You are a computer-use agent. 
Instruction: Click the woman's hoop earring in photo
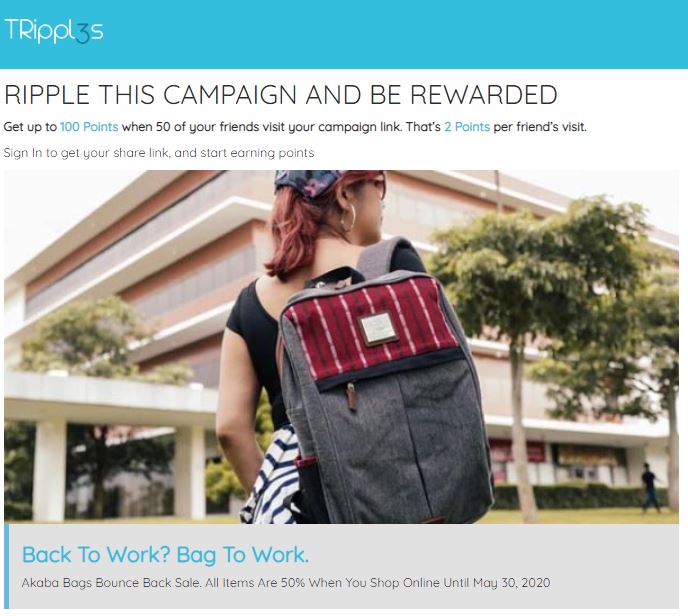pyautogui.click(x=348, y=217)
